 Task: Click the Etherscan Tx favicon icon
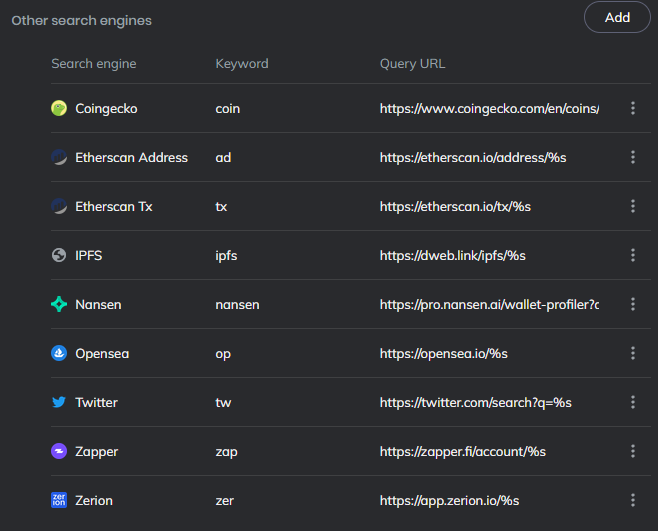pyautogui.click(x=59, y=206)
